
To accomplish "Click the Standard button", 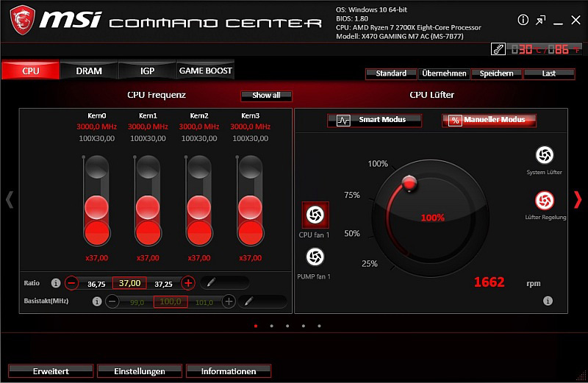I will pos(391,74).
